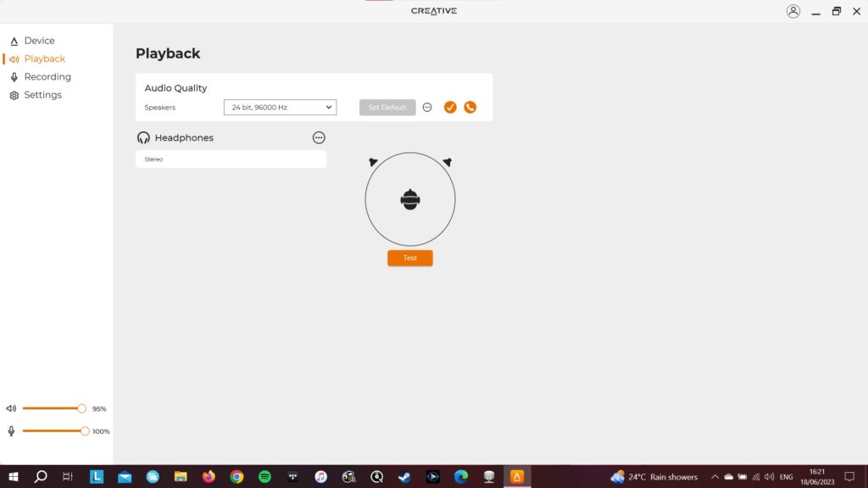Select the Stereo configuration field

(x=231, y=159)
